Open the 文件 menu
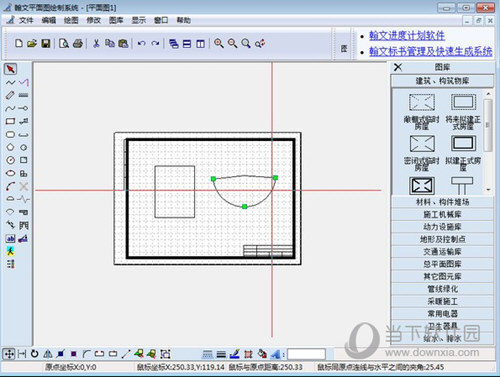Image resolution: width=500 pixels, height=377 pixels. (x=26, y=20)
